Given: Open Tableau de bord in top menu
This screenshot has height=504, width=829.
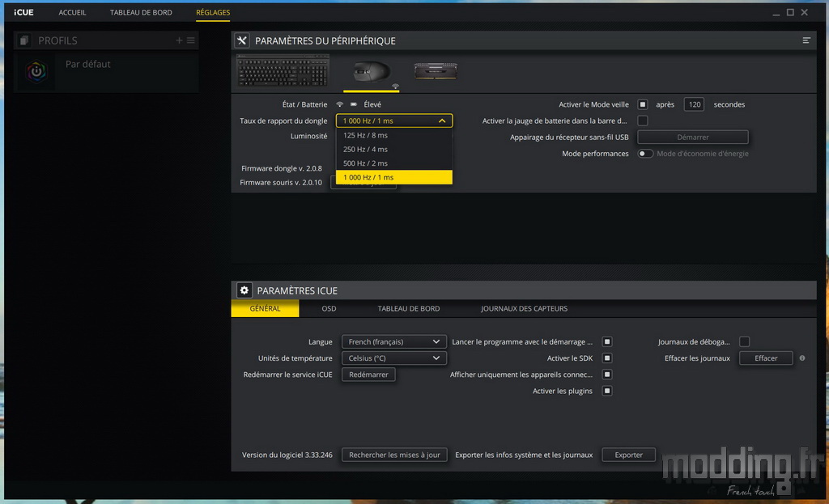Looking at the screenshot, I should coord(141,12).
